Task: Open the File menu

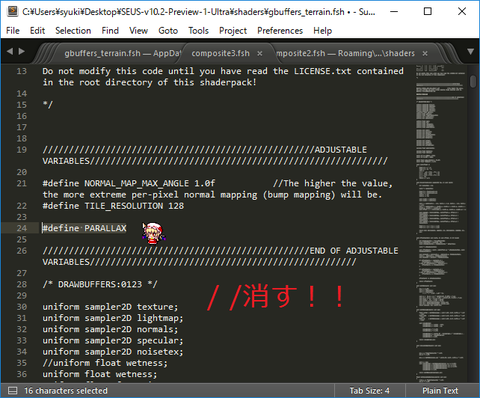Action: click(13, 31)
